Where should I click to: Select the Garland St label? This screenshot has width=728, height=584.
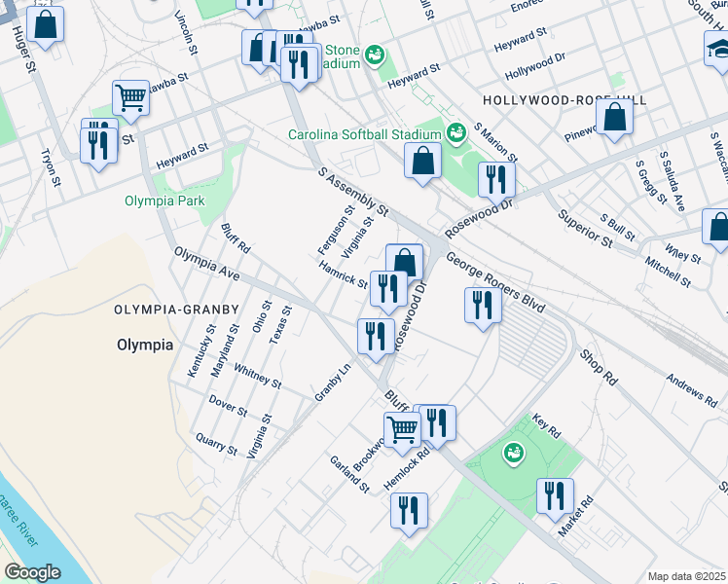pos(349,474)
